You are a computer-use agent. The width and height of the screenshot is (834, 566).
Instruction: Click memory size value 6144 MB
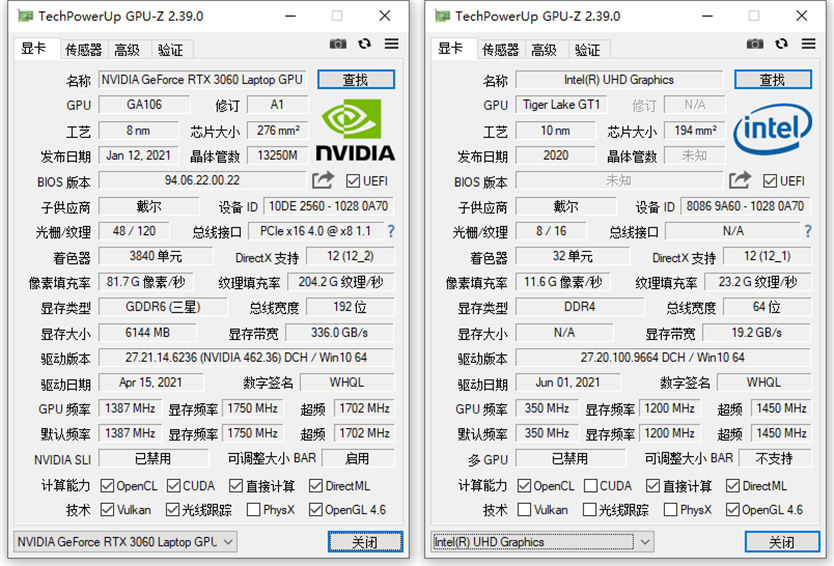[147, 332]
